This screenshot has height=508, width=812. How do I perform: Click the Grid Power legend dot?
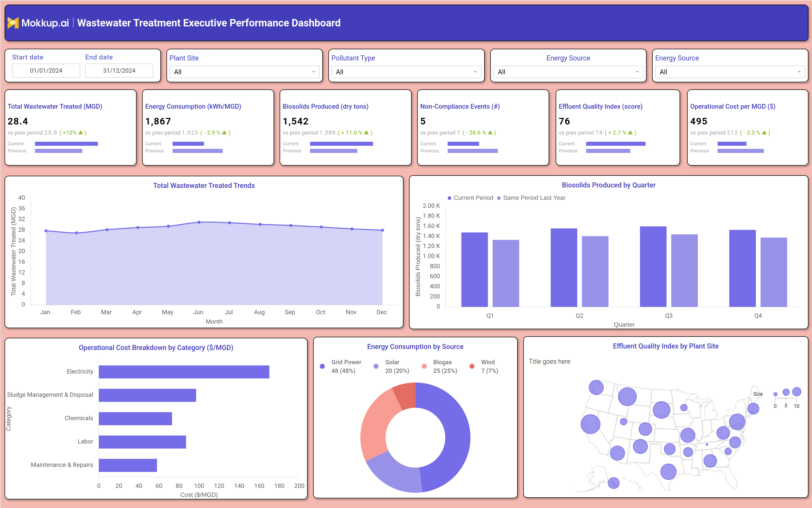(322, 366)
